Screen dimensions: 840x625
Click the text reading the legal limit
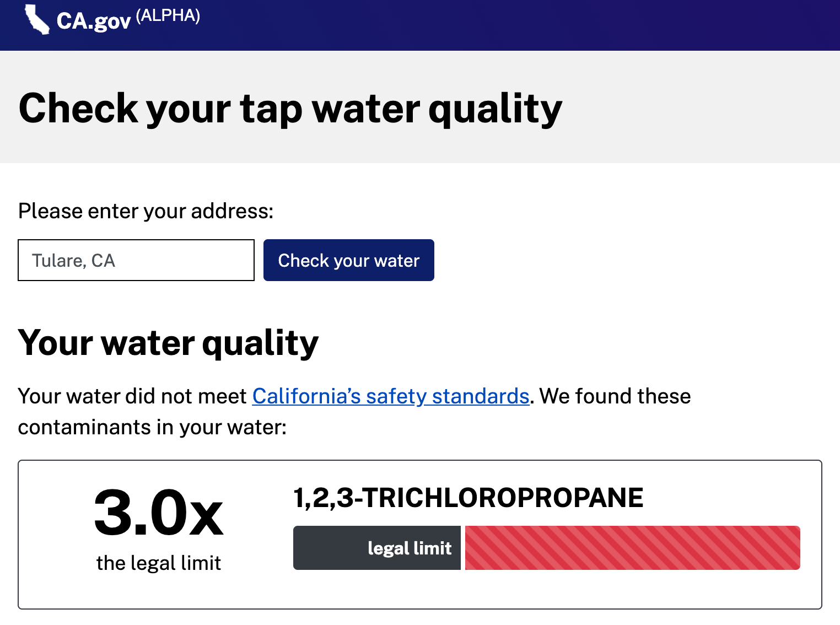coord(158,563)
